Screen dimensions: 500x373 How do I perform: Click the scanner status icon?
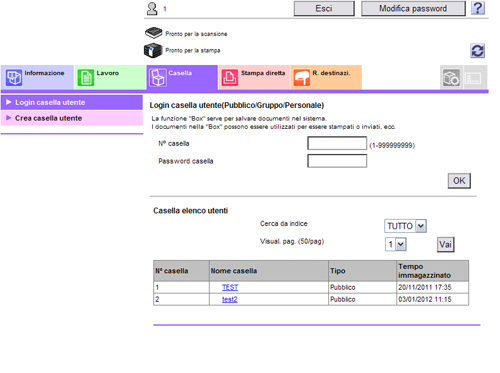coord(153,33)
